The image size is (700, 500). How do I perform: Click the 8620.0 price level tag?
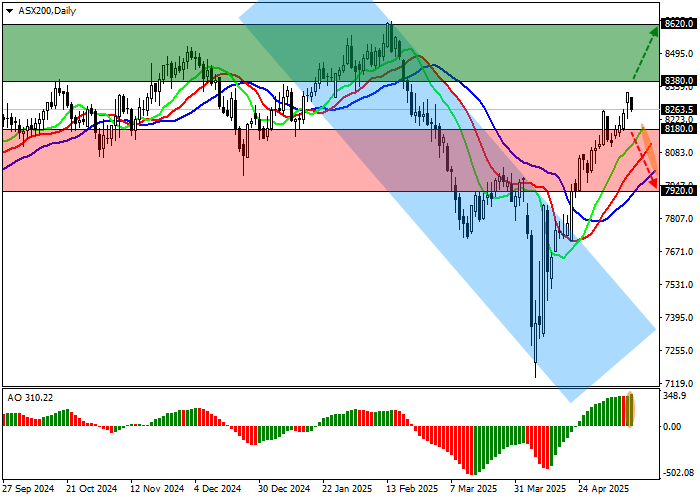coord(679,22)
